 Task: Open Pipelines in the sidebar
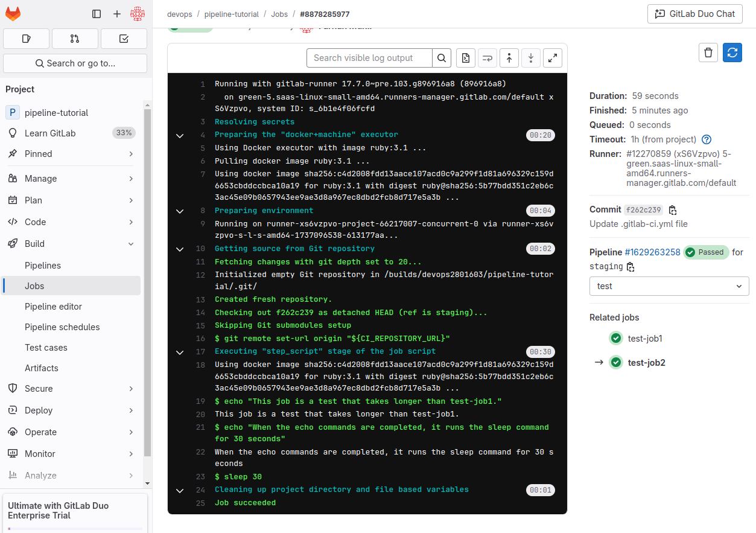click(x=72, y=266)
